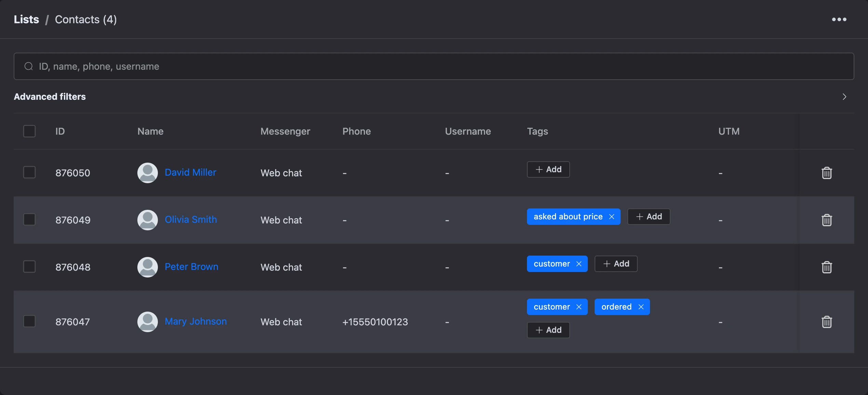Open Peter Brown's avatar
The width and height of the screenshot is (868, 395).
[x=148, y=267]
